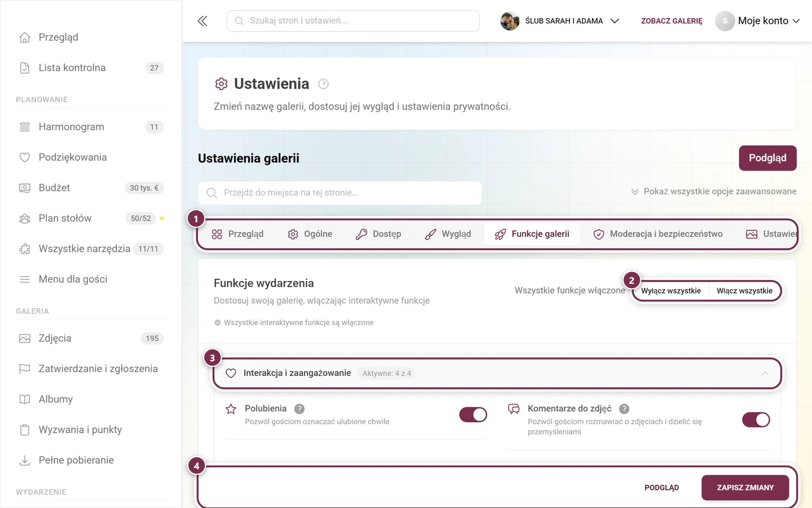This screenshot has width=812, height=508.
Task: Open the Albumy book icon
Action: [25, 400]
